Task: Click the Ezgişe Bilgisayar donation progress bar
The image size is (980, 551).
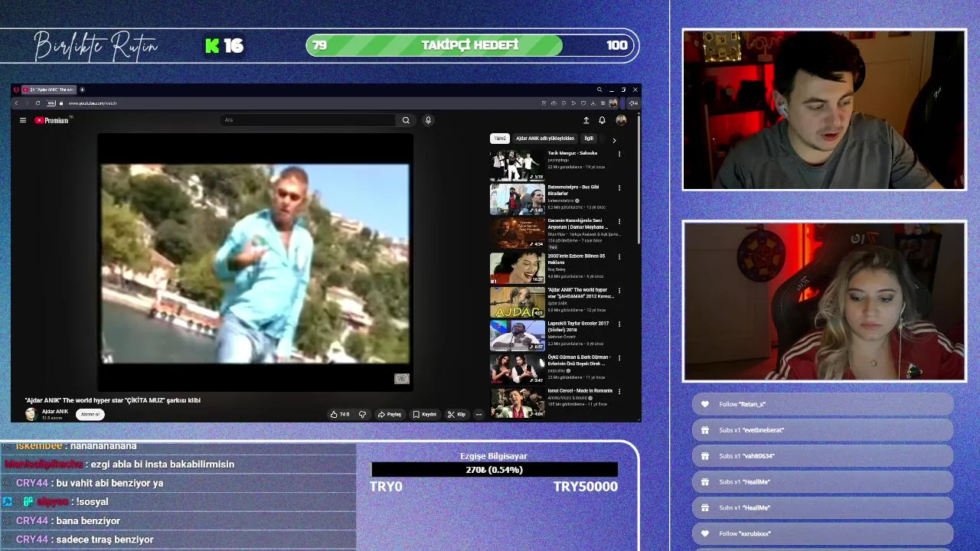Action: click(494, 470)
